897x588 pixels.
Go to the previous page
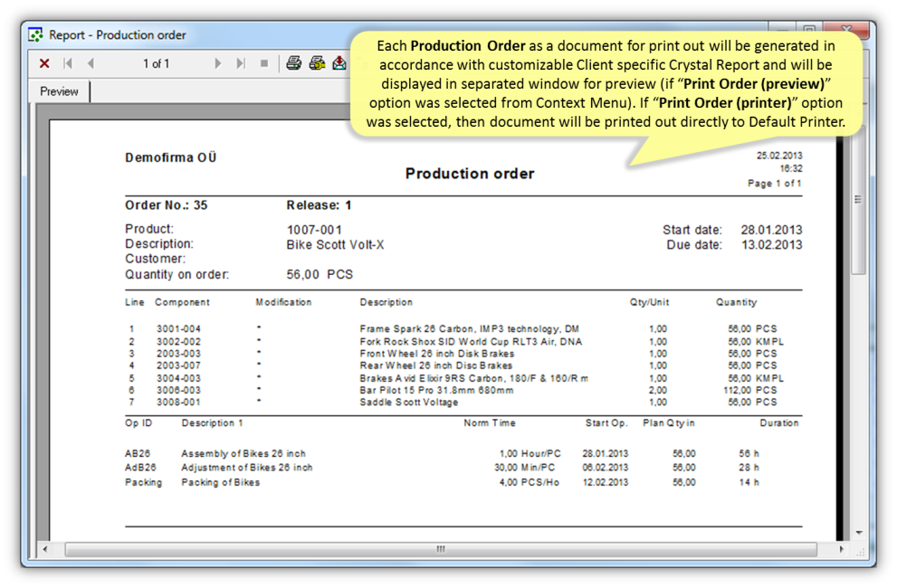[91, 63]
